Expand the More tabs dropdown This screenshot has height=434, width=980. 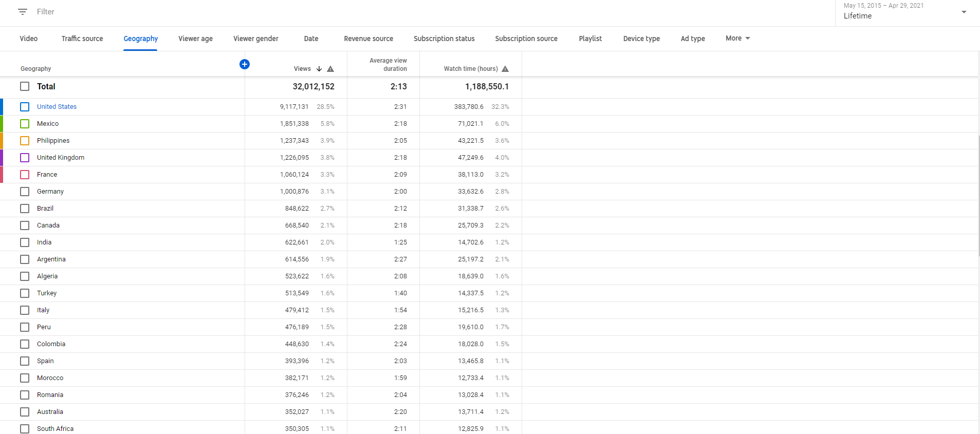click(738, 39)
